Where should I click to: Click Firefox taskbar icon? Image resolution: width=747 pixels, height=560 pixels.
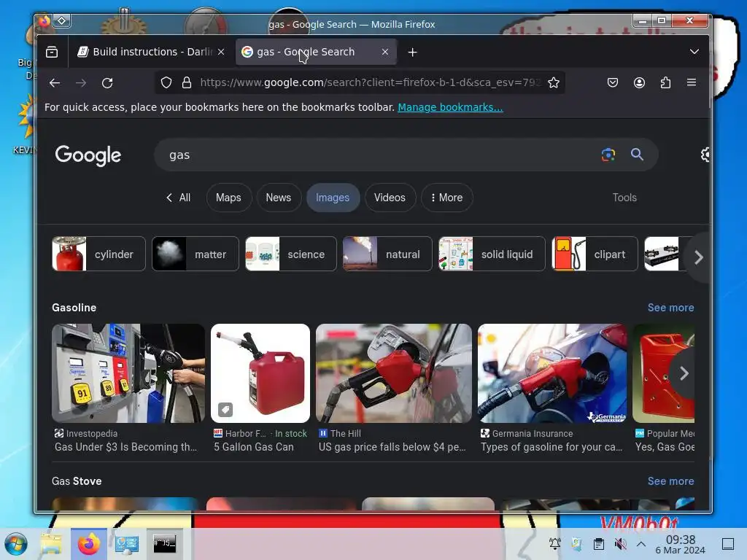[89, 544]
